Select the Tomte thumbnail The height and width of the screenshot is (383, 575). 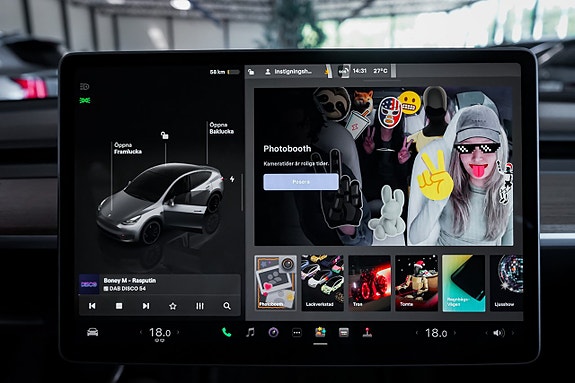(416, 283)
